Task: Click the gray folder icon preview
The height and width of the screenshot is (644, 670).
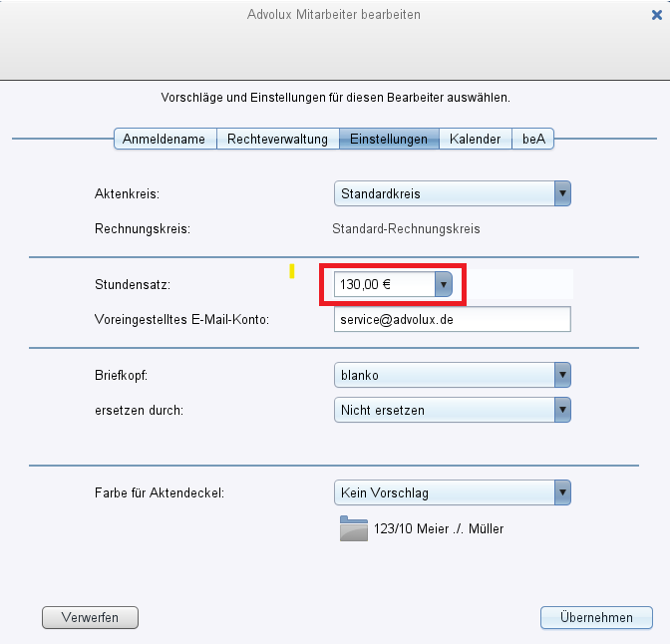Action: coord(354,528)
